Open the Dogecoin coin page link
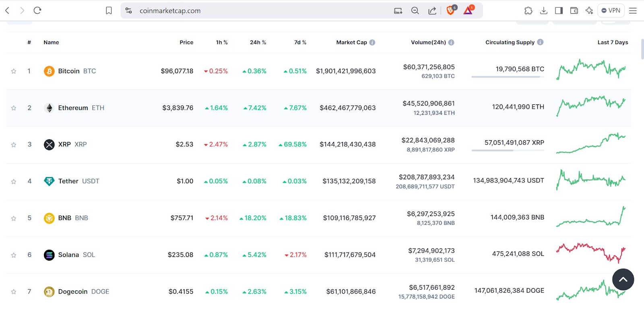This screenshot has height=309, width=644. click(73, 292)
